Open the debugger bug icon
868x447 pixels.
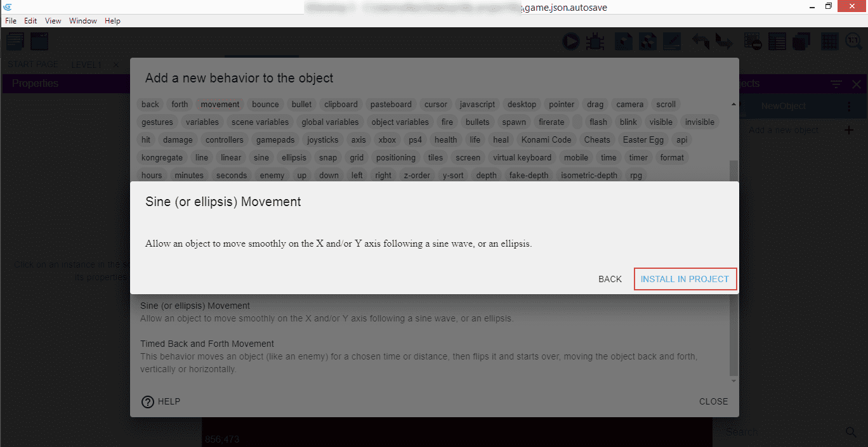595,42
